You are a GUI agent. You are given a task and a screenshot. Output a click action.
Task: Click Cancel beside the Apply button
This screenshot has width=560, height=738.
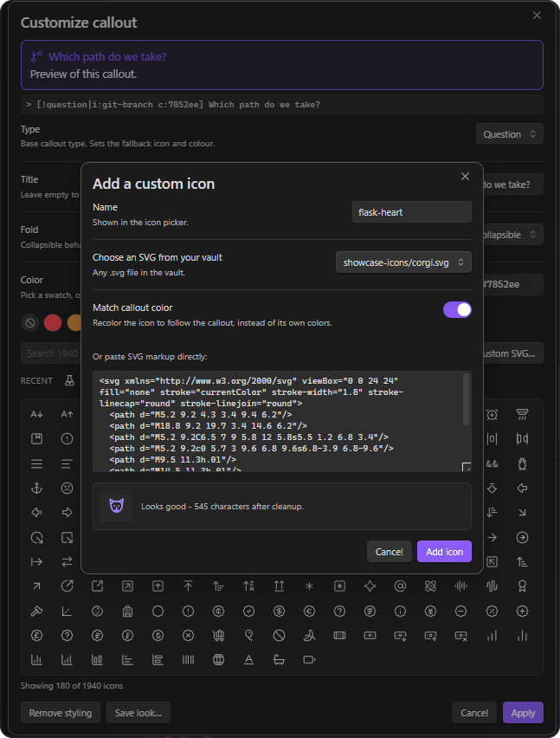pyautogui.click(x=474, y=713)
